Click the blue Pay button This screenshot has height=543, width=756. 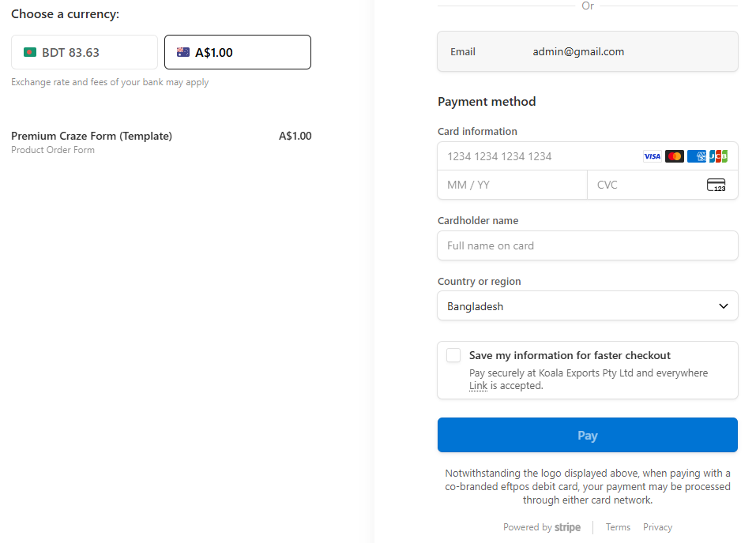tap(587, 436)
